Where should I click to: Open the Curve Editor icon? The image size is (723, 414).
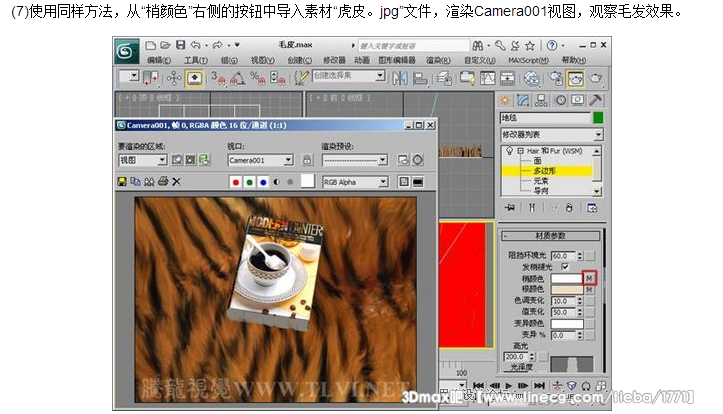click(x=487, y=78)
